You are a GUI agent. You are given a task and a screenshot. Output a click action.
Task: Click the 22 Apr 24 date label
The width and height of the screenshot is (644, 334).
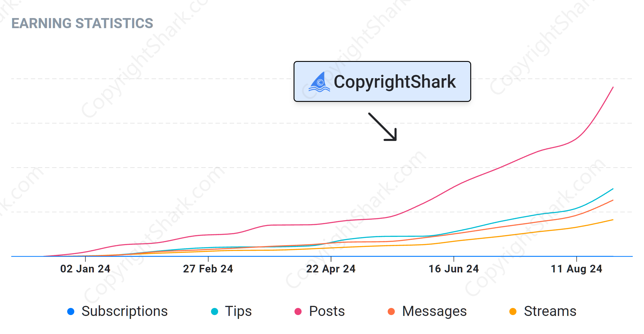click(x=331, y=269)
